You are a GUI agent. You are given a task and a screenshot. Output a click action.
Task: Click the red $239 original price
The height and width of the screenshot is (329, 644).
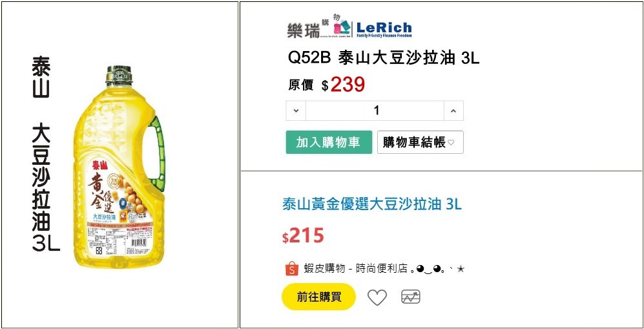point(348,85)
